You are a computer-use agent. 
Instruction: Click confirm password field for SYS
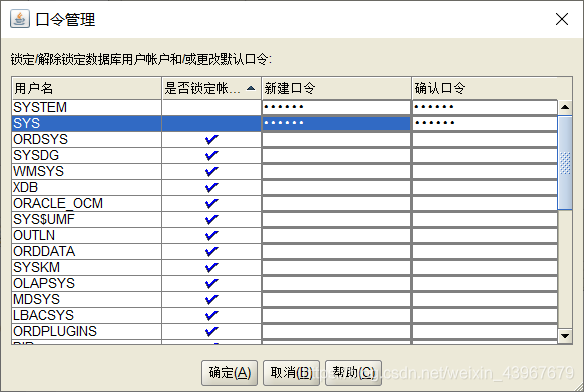tap(485, 123)
